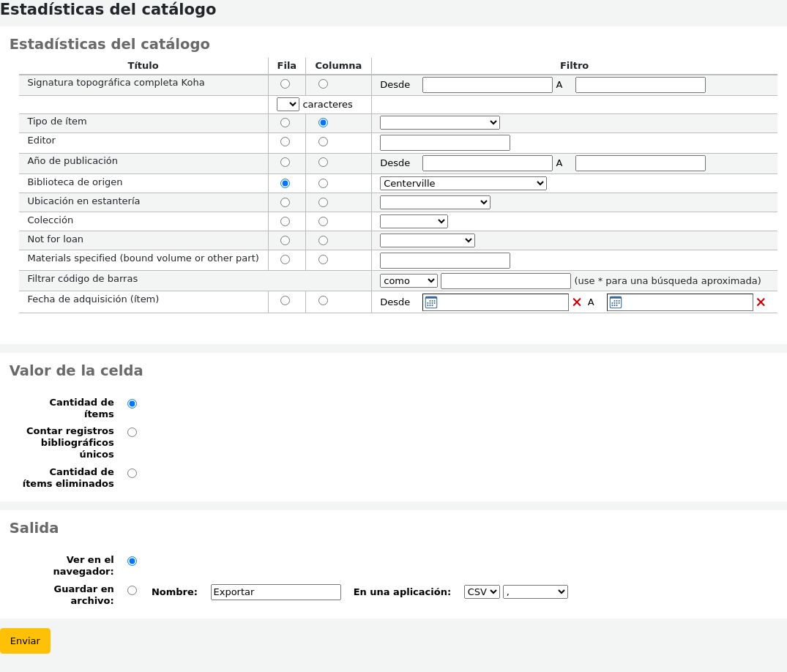Open the CSV format dropdown
Viewport: 787px width, 672px height.
click(x=481, y=592)
